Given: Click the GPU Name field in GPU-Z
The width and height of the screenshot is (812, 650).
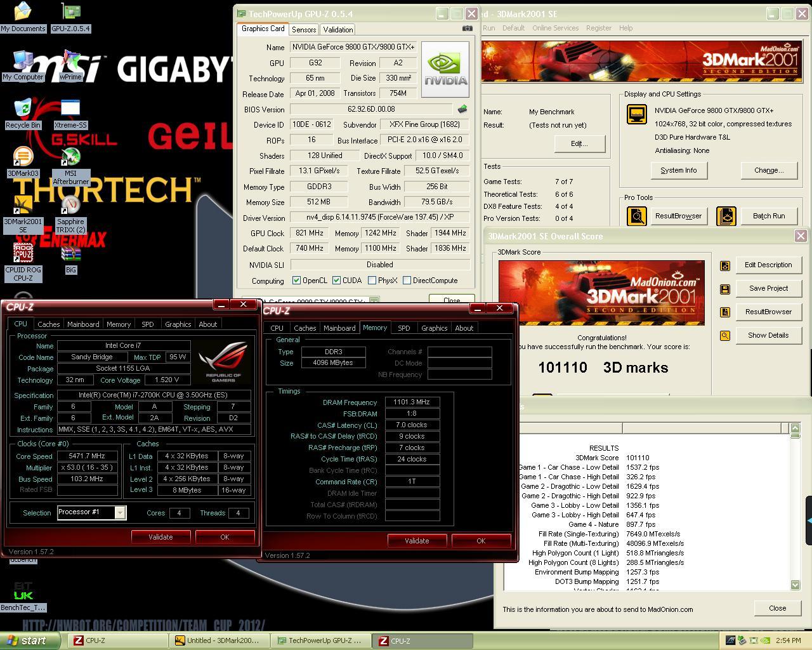Looking at the screenshot, I should click(x=353, y=47).
